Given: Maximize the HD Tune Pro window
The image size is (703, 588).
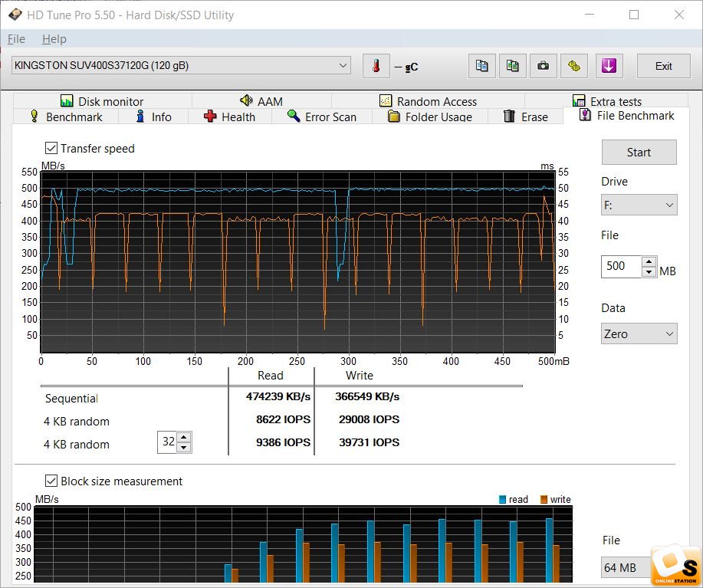Looking at the screenshot, I should 634,15.
